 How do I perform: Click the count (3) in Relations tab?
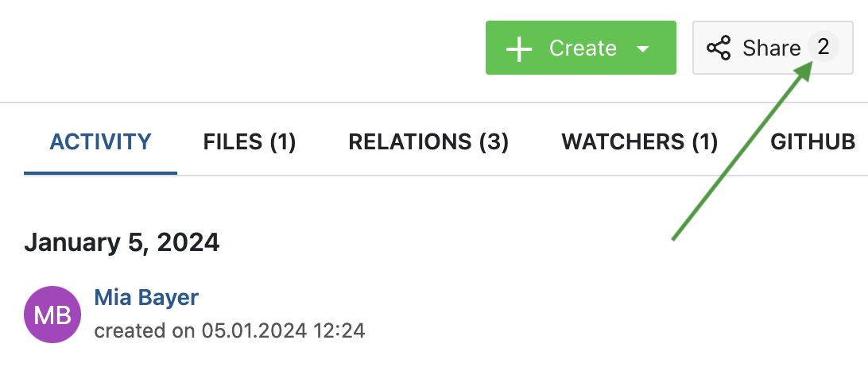pyautogui.click(x=494, y=142)
